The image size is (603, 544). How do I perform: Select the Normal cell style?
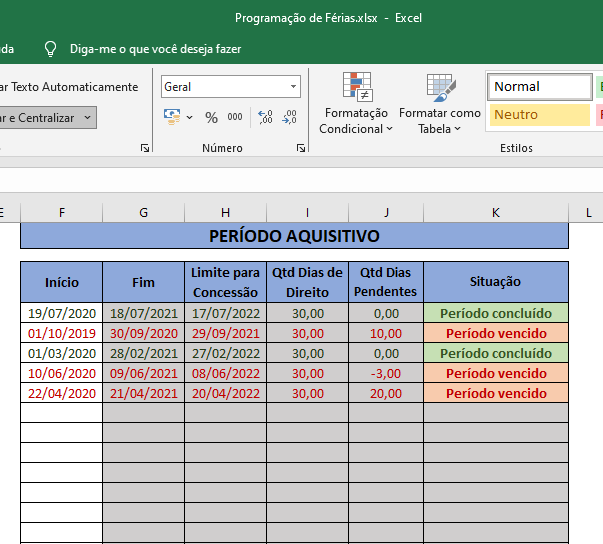(540, 87)
